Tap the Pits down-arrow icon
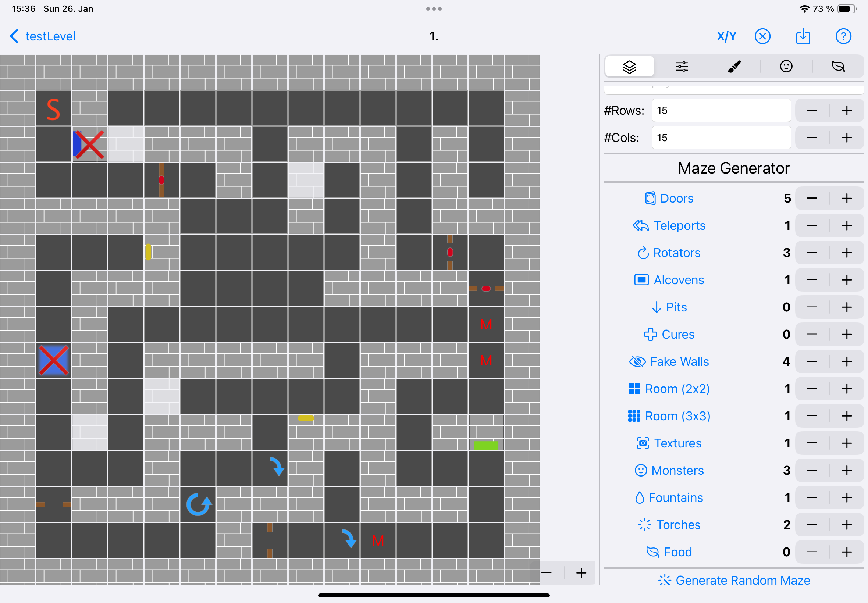The image size is (868, 603). tap(657, 307)
